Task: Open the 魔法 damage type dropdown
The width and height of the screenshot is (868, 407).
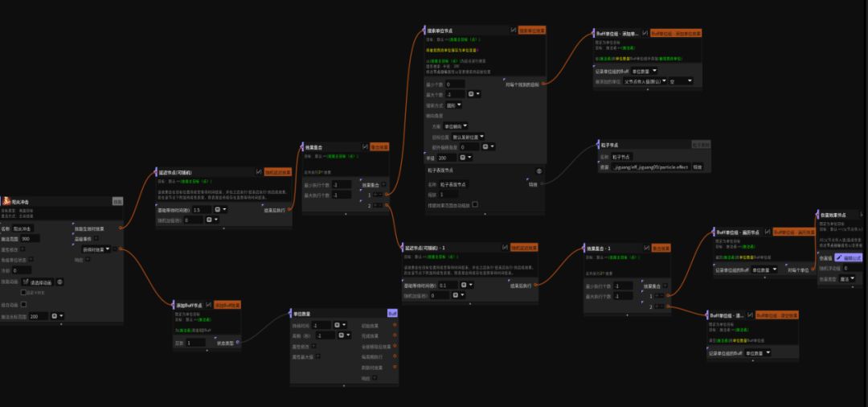Action: [x=847, y=279]
